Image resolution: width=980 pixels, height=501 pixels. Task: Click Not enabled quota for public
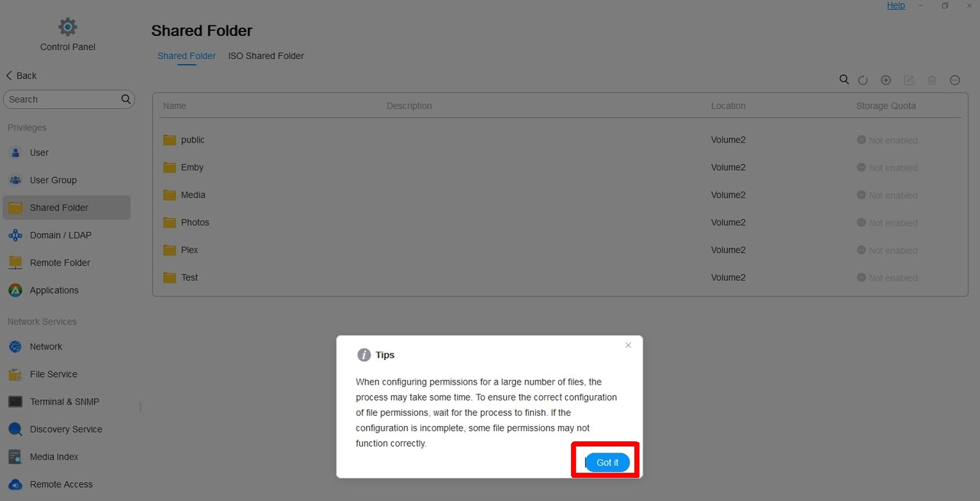(887, 140)
